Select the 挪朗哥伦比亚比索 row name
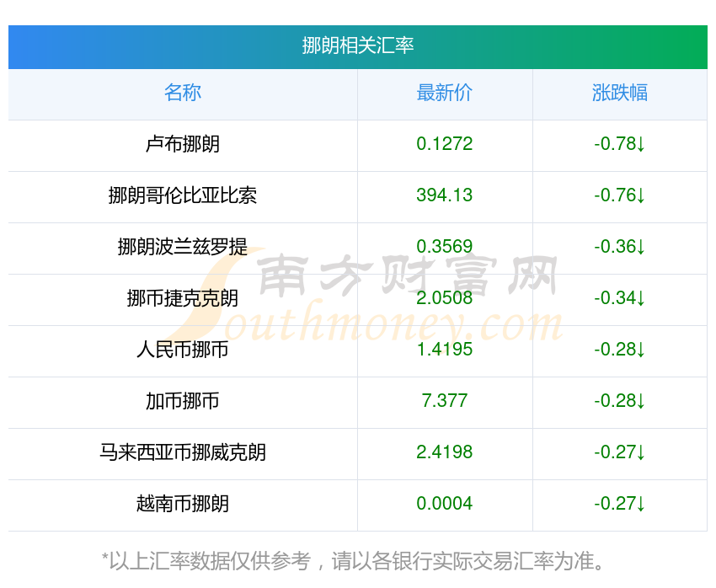The height and width of the screenshot is (588, 716). tap(183, 195)
